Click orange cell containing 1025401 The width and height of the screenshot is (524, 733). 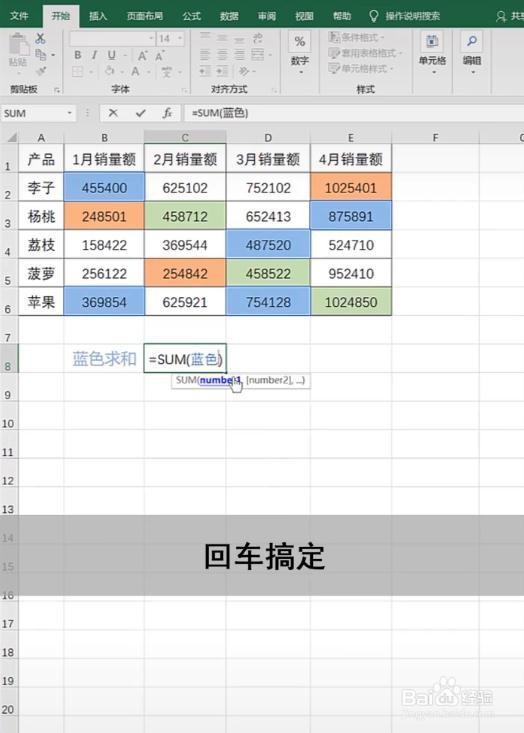click(351, 187)
